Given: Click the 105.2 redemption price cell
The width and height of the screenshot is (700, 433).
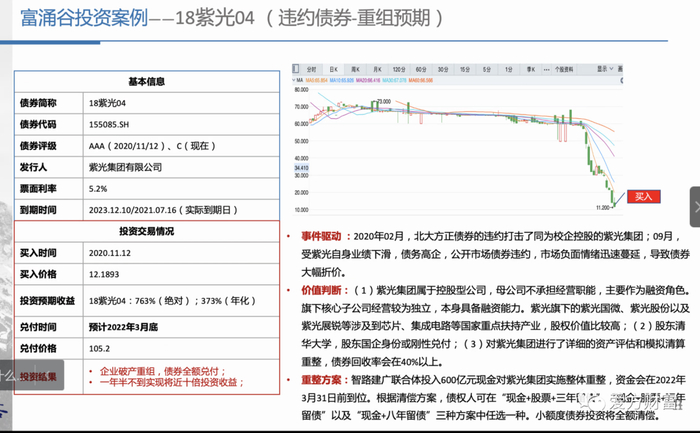Looking at the screenshot, I should (181, 349).
